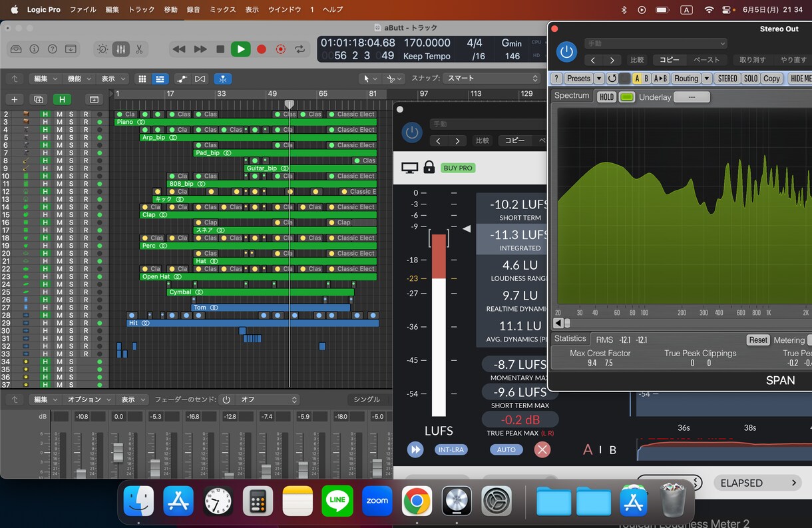Image resolution: width=812 pixels, height=528 pixels.
Task: Toggle blue Catch Playhead button
Action: coord(222,79)
